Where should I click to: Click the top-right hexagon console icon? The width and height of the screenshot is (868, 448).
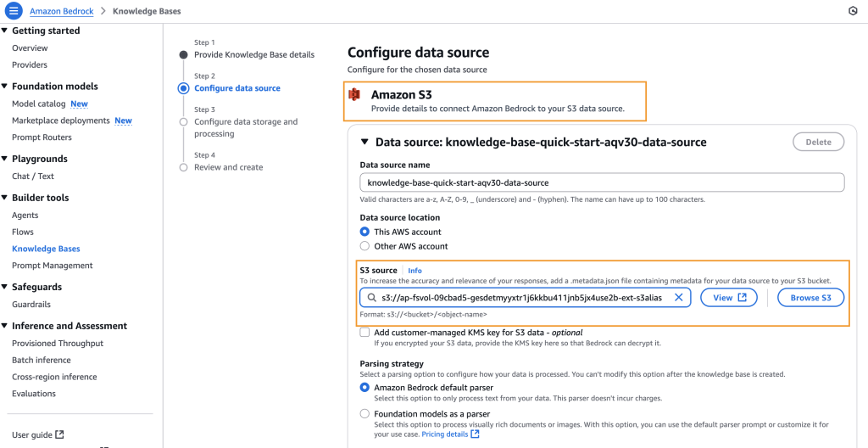click(x=852, y=11)
